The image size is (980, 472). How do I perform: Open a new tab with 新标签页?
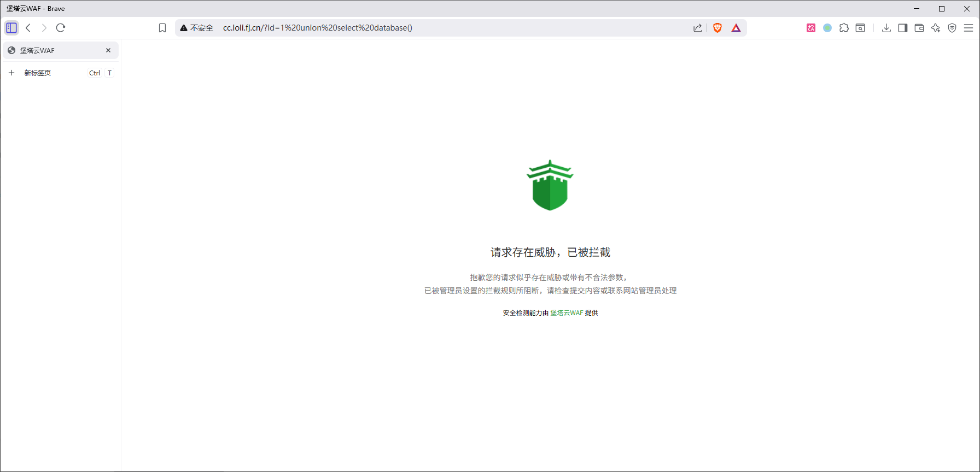tap(61, 73)
